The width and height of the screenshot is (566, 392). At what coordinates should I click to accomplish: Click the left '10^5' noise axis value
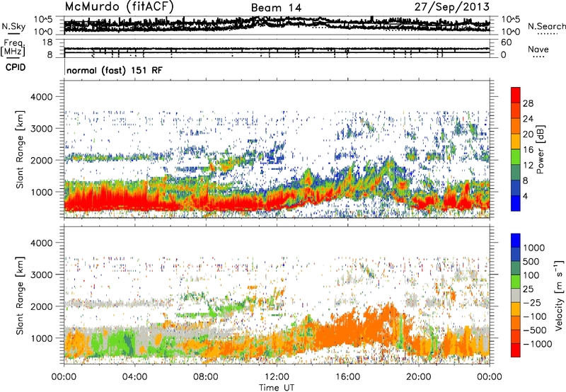point(43,19)
